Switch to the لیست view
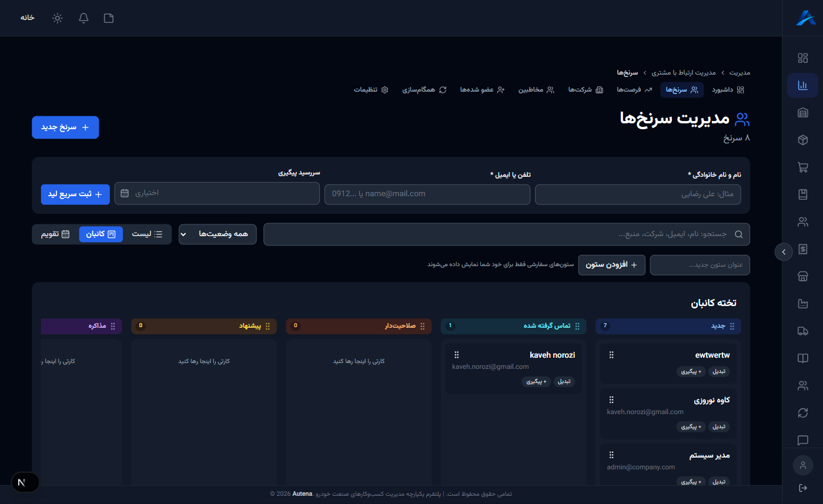Viewport: 823px width, 504px height. (147, 234)
